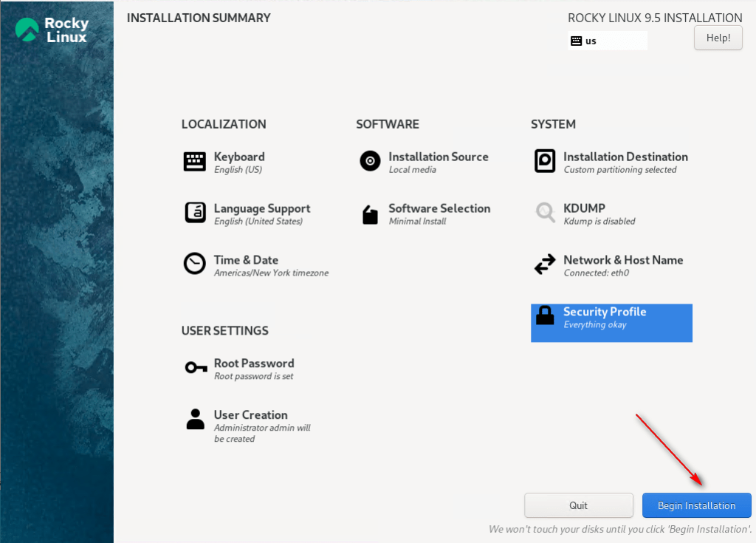
Task: Open Software Selection package icon
Action: point(370,214)
